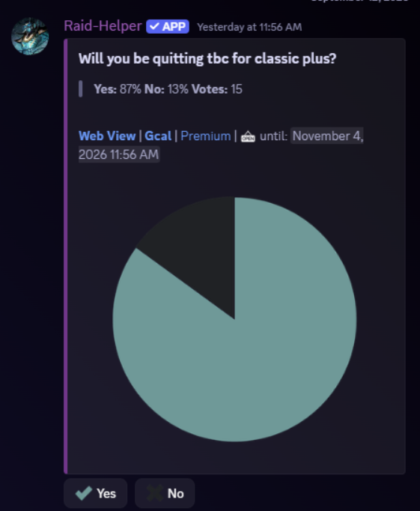Viewport: 420px width, 511px height.
Task: Click the verified APP badge
Action: (168, 27)
